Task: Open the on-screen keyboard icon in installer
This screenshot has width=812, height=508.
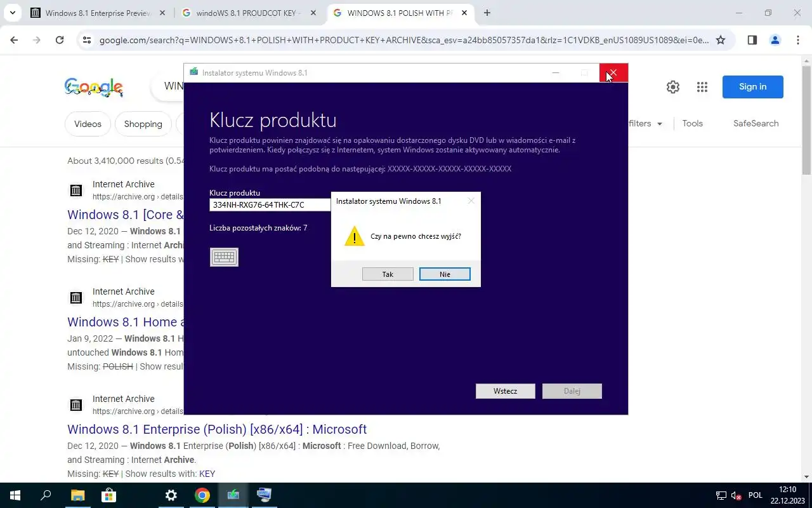Action: tap(224, 257)
